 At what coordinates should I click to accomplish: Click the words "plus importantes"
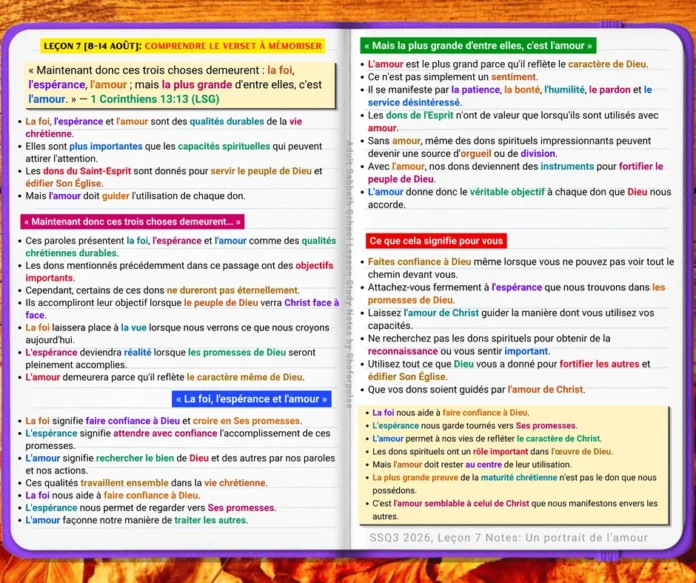[106, 146]
